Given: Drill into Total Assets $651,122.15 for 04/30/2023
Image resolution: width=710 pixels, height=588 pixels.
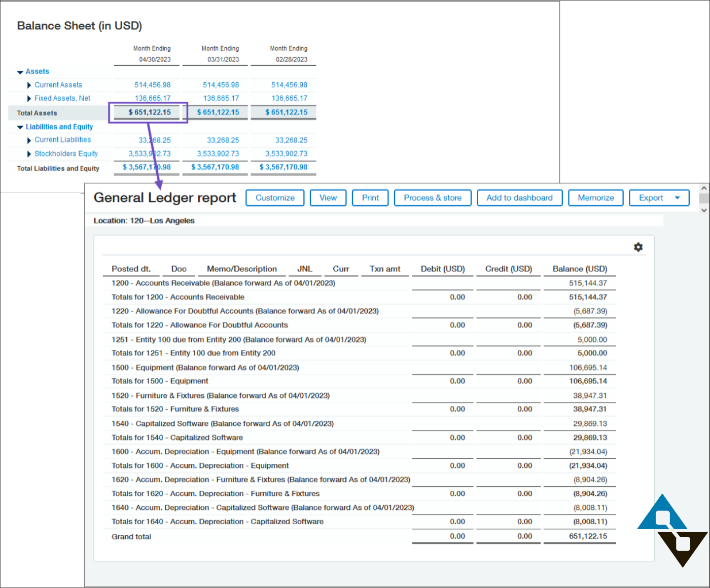Looking at the screenshot, I should pos(150,112).
